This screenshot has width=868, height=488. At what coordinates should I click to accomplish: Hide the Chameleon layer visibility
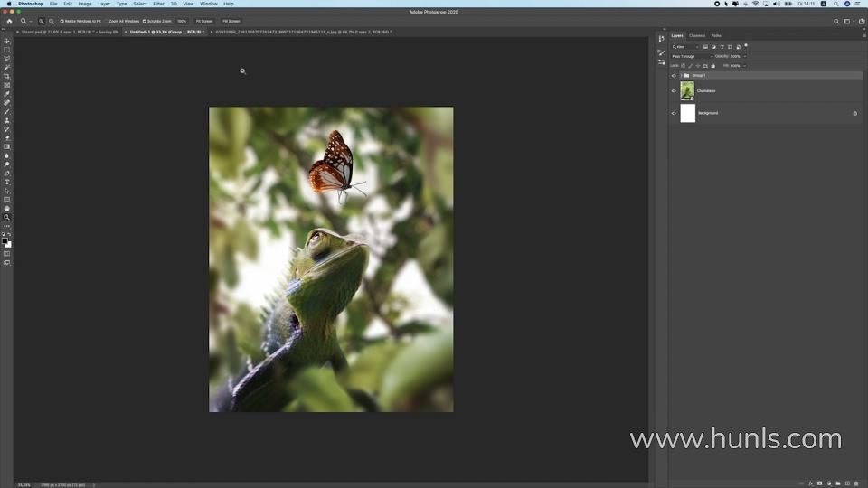[674, 91]
